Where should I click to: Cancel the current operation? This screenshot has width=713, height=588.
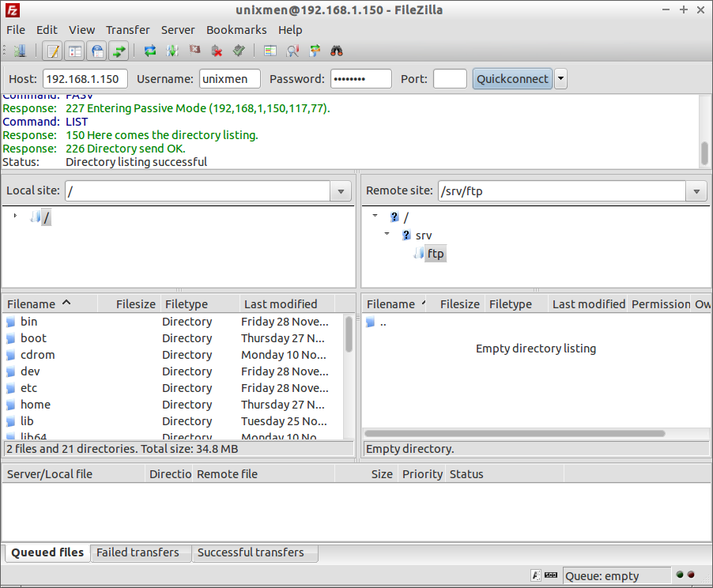(x=194, y=51)
